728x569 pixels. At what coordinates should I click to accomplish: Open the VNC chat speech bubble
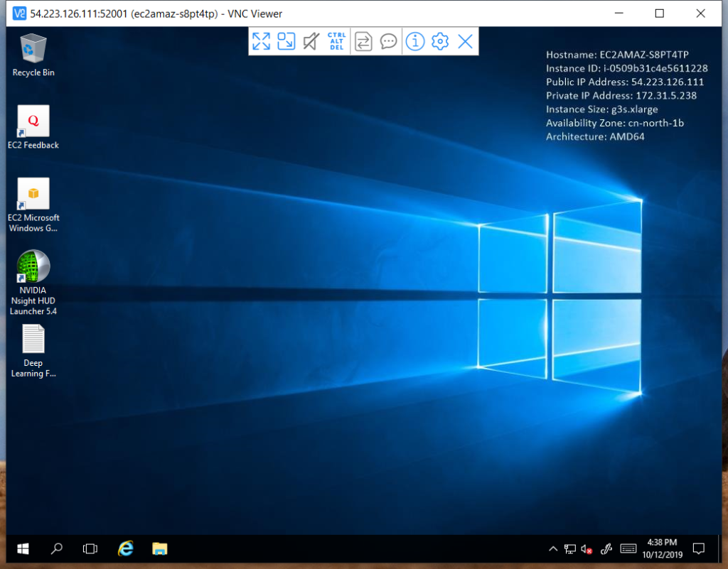pyautogui.click(x=388, y=41)
